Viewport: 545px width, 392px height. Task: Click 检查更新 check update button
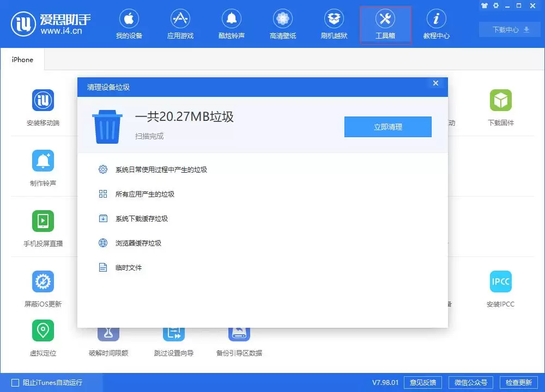pyautogui.click(x=519, y=383)
